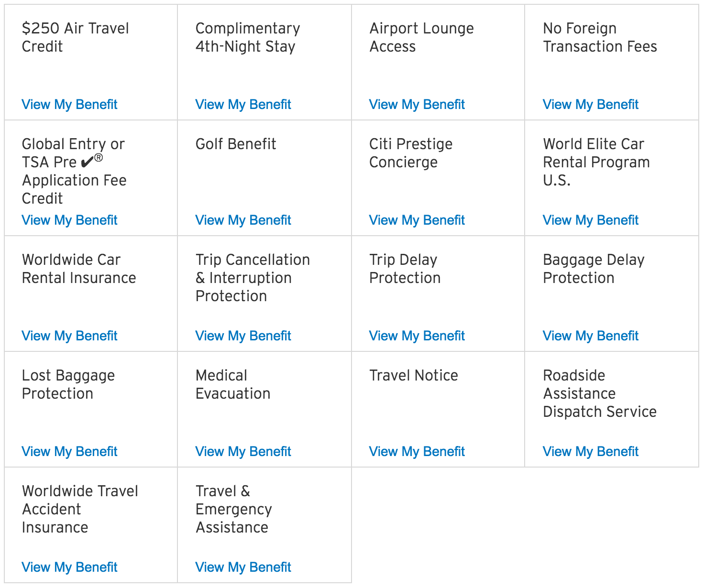Viewport: 704px width, 588px height.
Task: Open Global Entry or TSA Pre benefit link
Action: [69, 220]
